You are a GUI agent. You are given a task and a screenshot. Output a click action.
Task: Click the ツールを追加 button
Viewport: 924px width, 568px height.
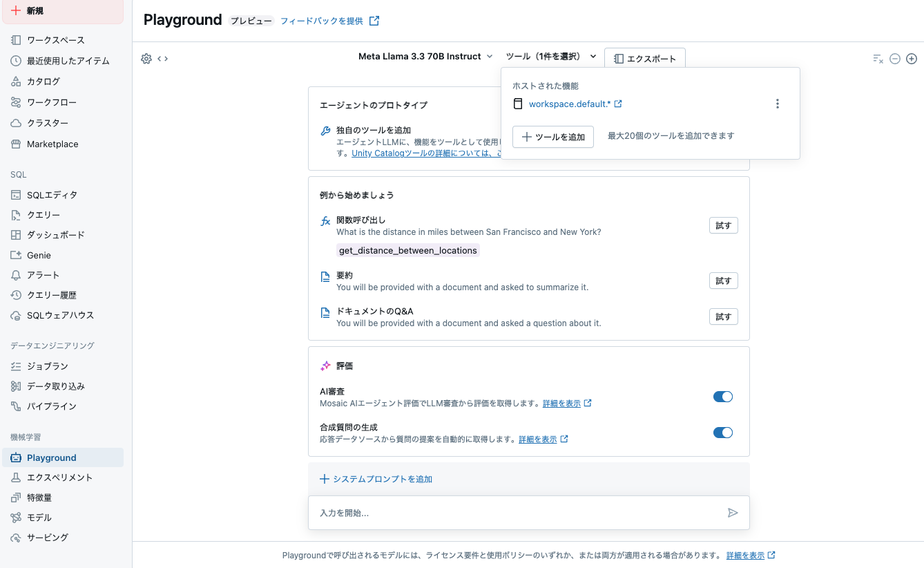tap(552, 137)
